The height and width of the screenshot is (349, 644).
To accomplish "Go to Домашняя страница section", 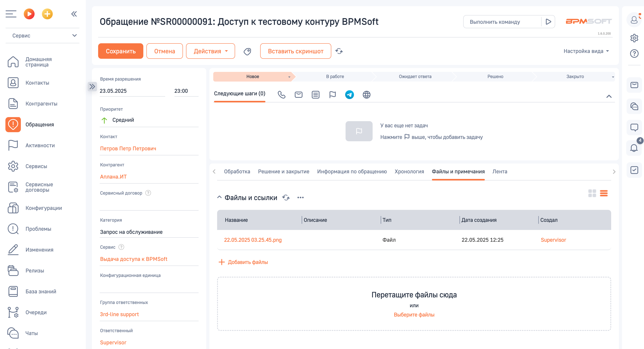I will [38, 62].
